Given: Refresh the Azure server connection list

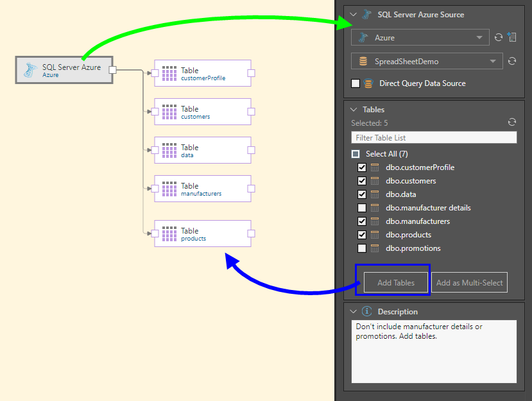Looking at the screenshot, I should (x=499, y=38).
